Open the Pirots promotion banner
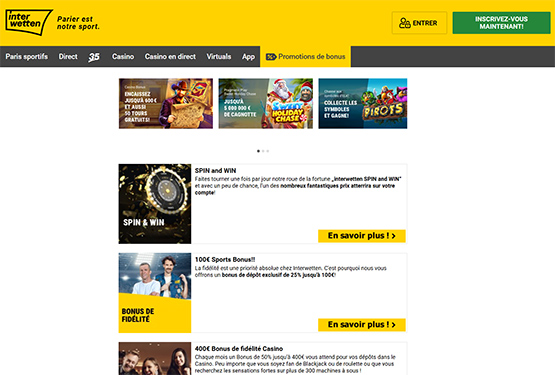 (362, 103)
